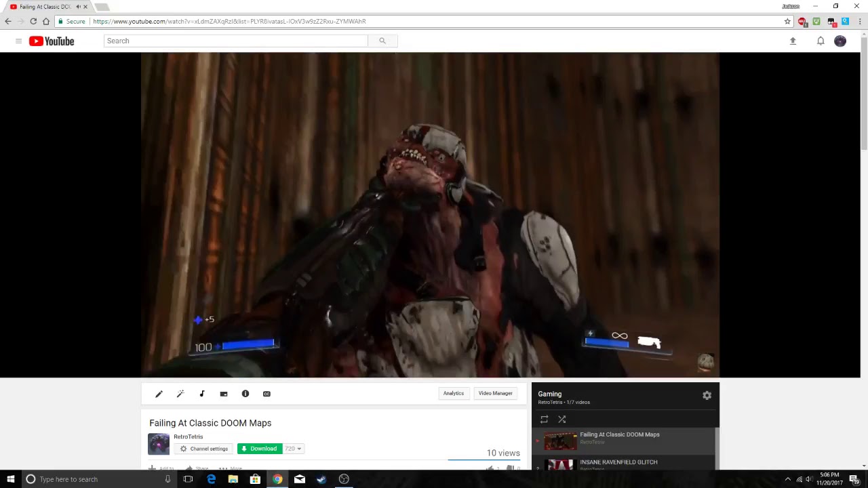Open the OBS Studio taskbar icon
The height and width of the screenshot is (488, 868).
[344, 479]
